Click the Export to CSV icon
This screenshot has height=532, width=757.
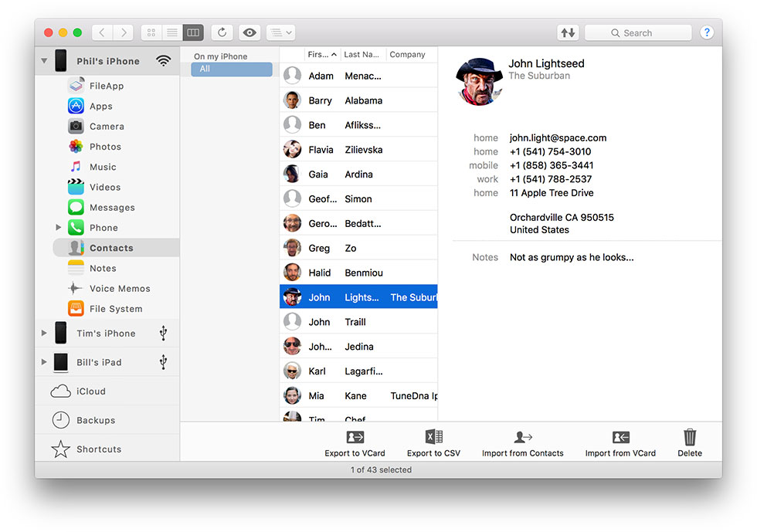(433, 437)
